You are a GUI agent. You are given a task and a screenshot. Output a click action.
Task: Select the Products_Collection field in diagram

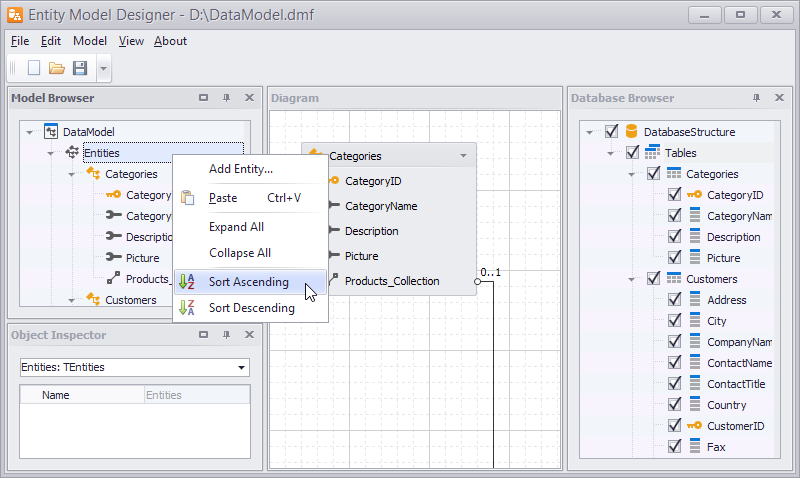coord(391,281)
